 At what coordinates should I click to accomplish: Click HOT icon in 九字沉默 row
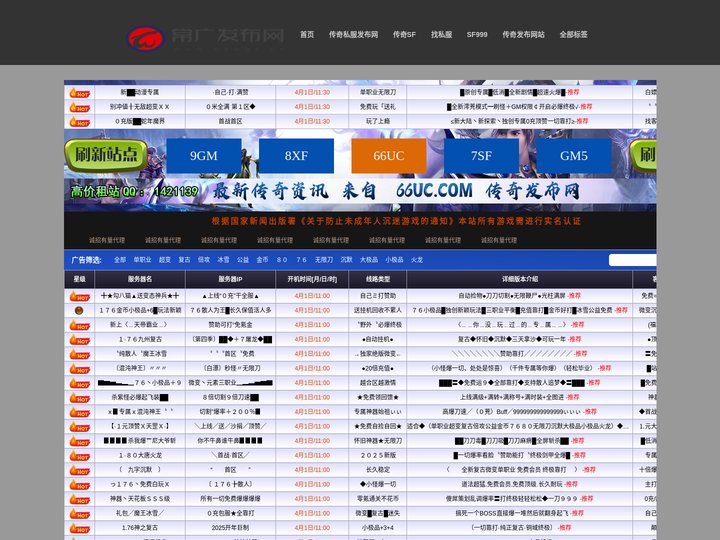[x=79, y=470]
